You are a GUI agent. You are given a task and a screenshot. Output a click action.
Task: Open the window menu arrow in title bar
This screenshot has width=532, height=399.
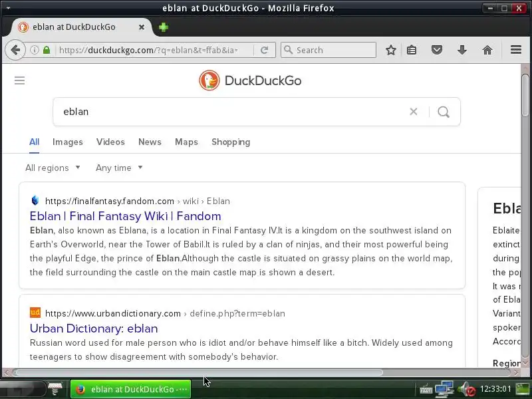click(x=8, y=8)
